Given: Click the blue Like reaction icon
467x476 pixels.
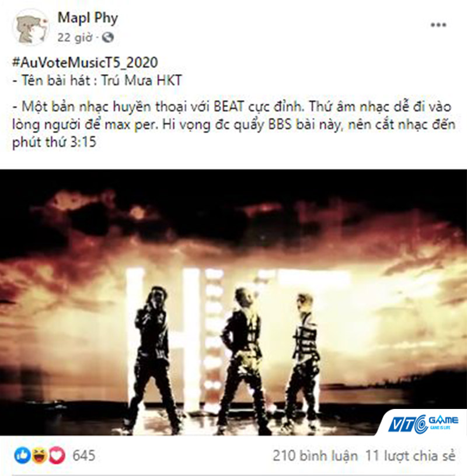Looking at the screenshot, I should point(23,456).
